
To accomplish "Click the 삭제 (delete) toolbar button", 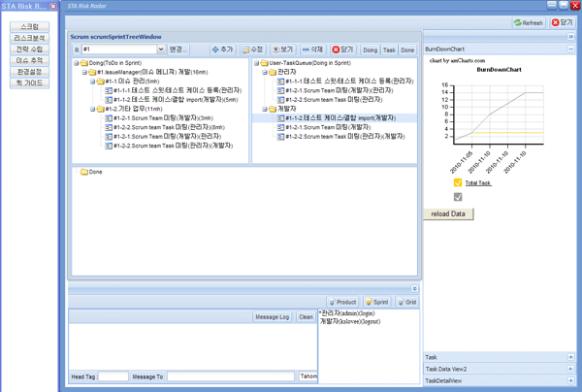I will tap(311, 49).
